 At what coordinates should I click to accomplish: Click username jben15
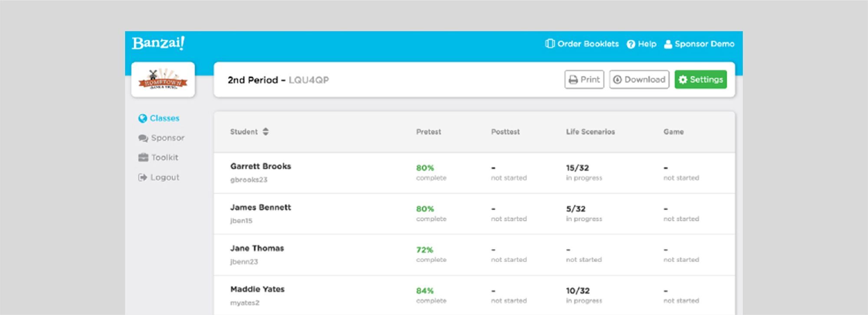click(241, 221)
